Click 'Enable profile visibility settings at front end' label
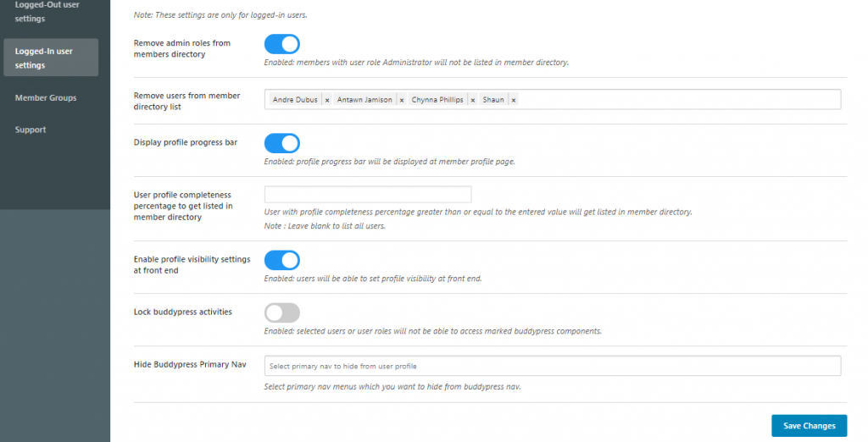The width and height of the screenshot is (868, 442). (192, 265)
